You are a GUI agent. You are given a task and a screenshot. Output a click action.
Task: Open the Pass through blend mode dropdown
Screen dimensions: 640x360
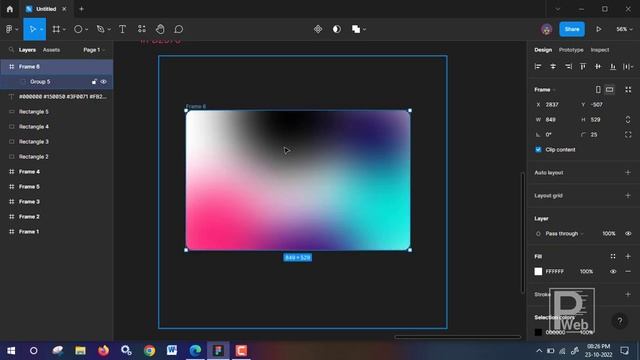tap(564, 233)
